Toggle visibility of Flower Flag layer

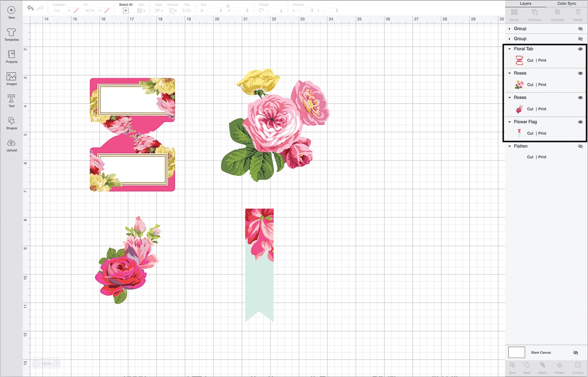(x=580, y=122)
